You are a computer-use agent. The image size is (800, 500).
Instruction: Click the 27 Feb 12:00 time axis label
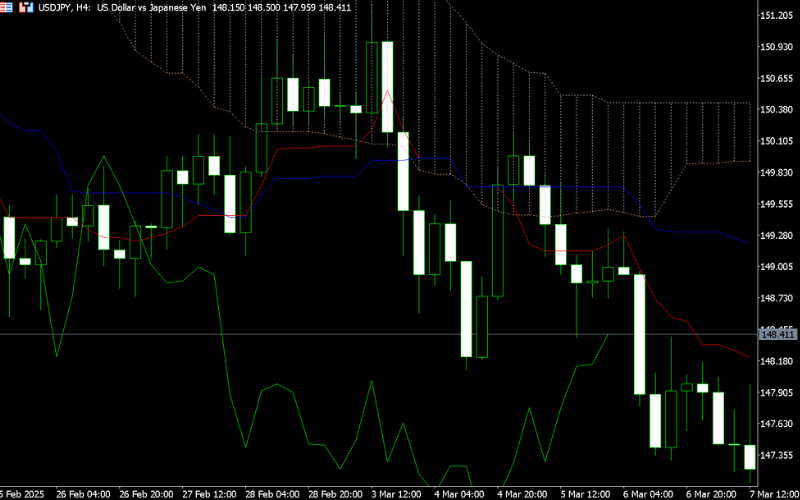pos(210,494)
